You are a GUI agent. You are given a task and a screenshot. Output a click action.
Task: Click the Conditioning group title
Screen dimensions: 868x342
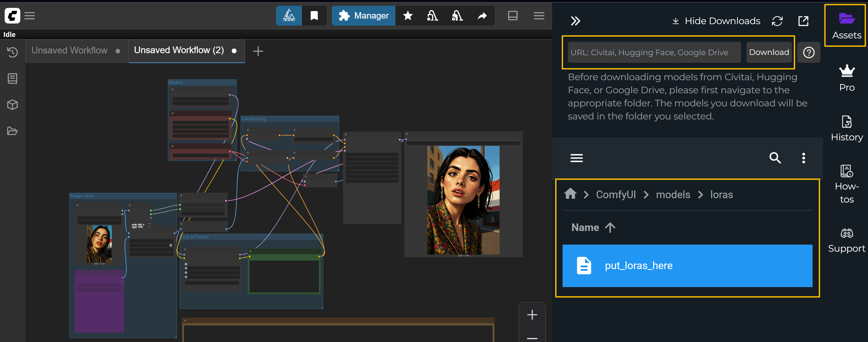click(253, 119)
